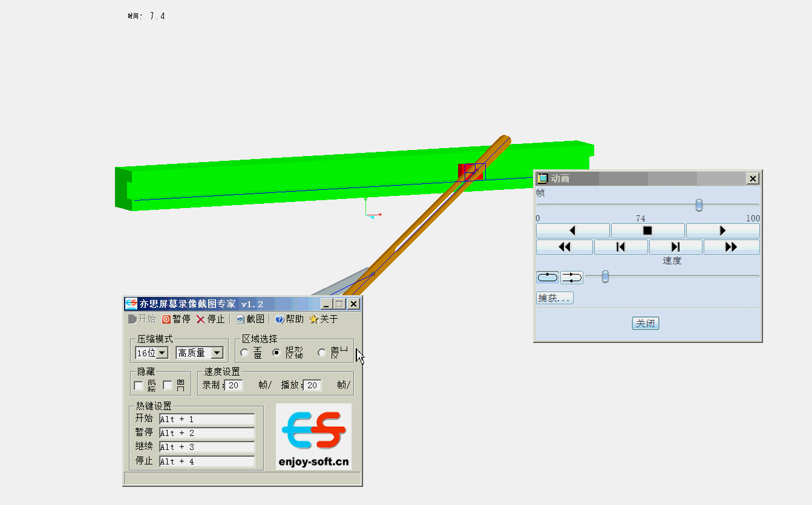Open 帮助 help in screen recorder
The image size is (812, 505).
tap(289, 319)
